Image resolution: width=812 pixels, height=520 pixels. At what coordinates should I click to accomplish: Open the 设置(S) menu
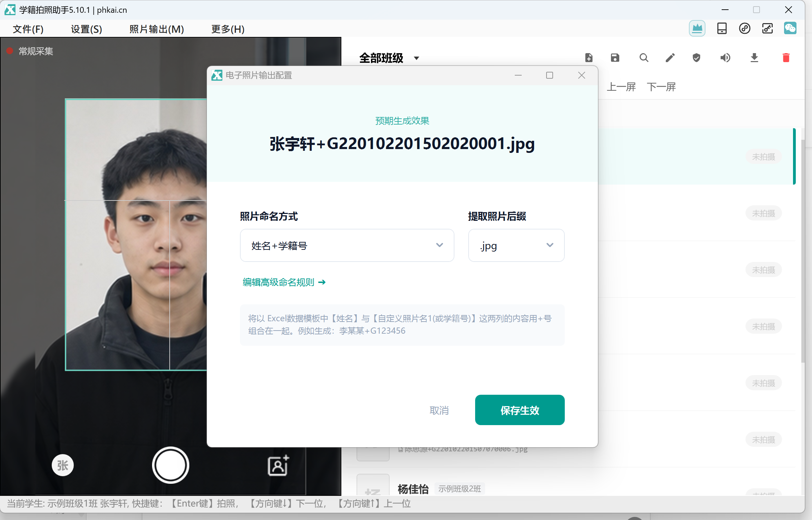pyautogui.click(x=87, y=29)
